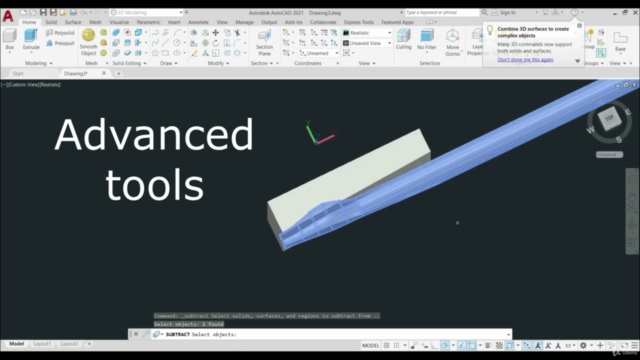Click the Open file icon
Image resolution: width=640 pixels, height=360 pixels.
coord(33,13)
